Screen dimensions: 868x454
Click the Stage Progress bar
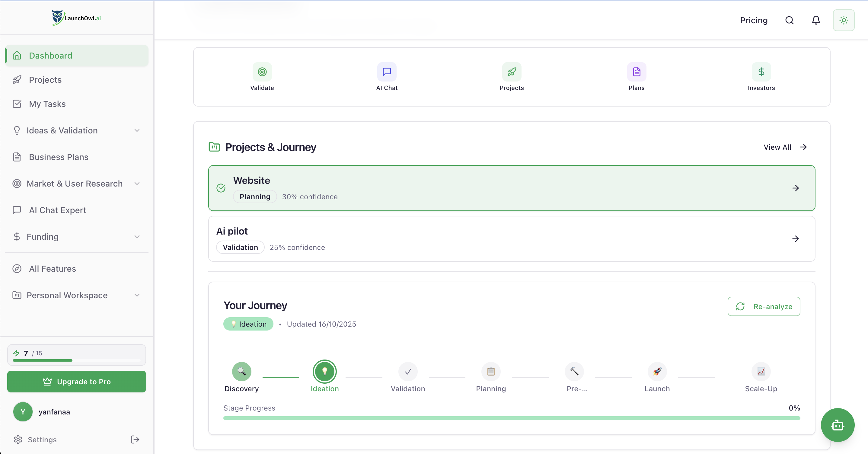click(x=512, y=417)
